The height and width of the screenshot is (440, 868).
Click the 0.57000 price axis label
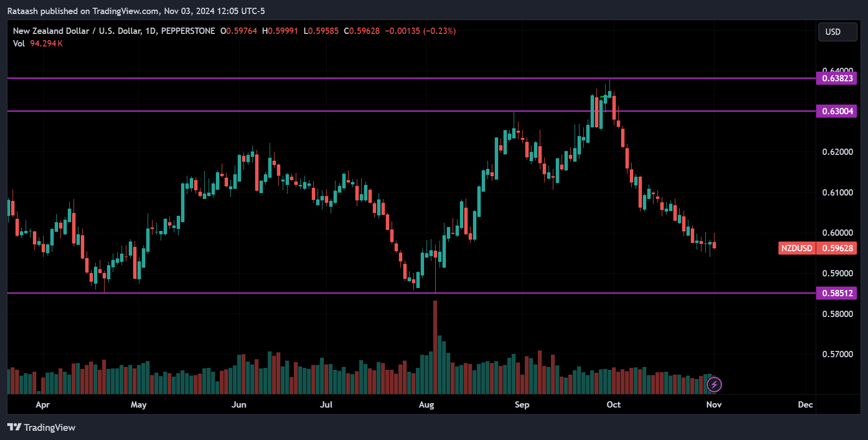(x=838, y=354)
